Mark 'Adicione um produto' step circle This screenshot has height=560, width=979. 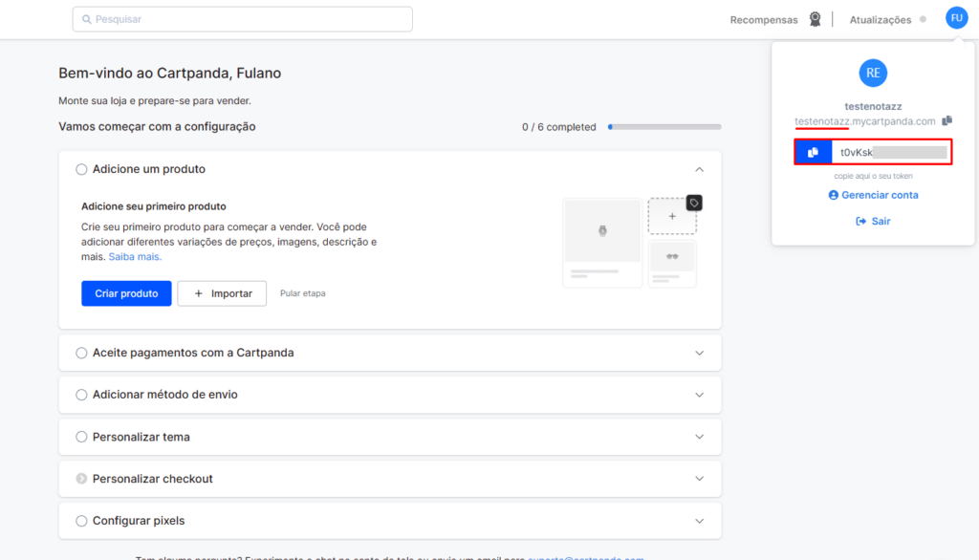[81, 169]
